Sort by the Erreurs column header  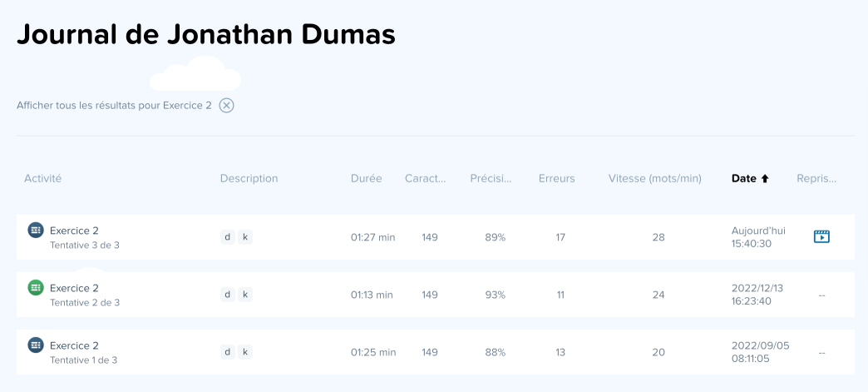click(x=556, y=178)
